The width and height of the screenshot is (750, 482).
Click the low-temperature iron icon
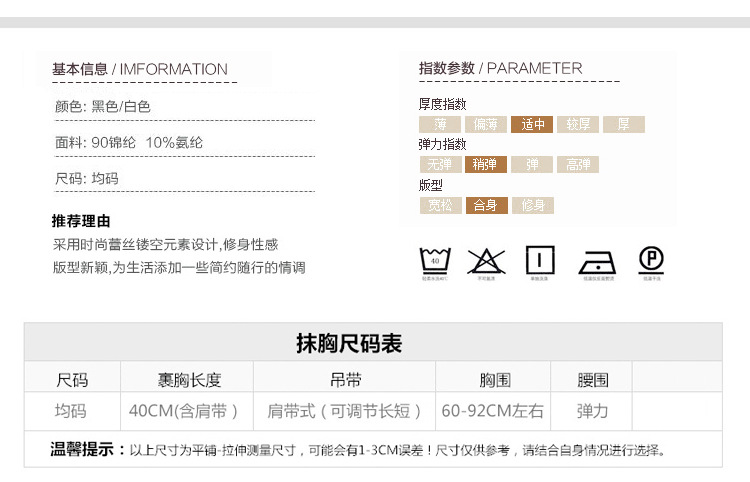coord(596,262)
